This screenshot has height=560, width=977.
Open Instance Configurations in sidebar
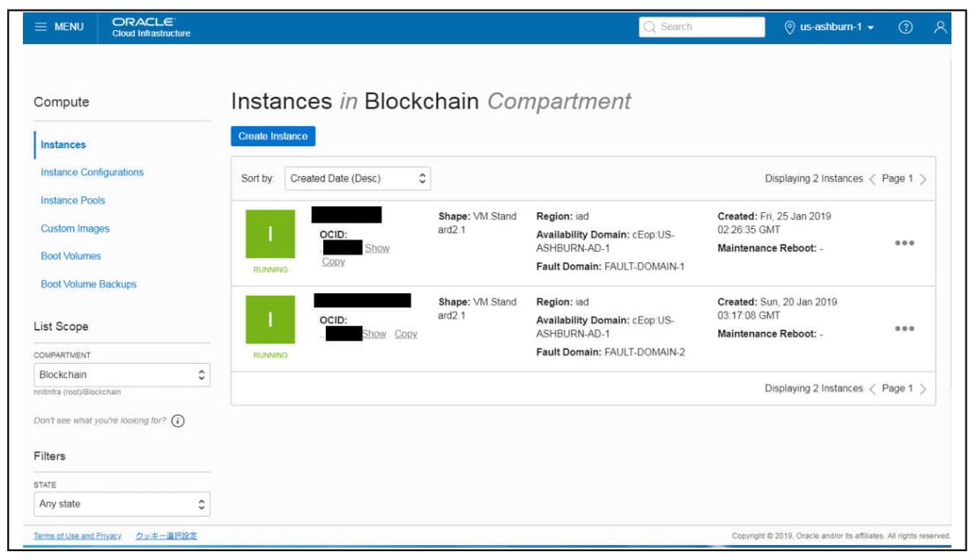click(x=93, y=172)
